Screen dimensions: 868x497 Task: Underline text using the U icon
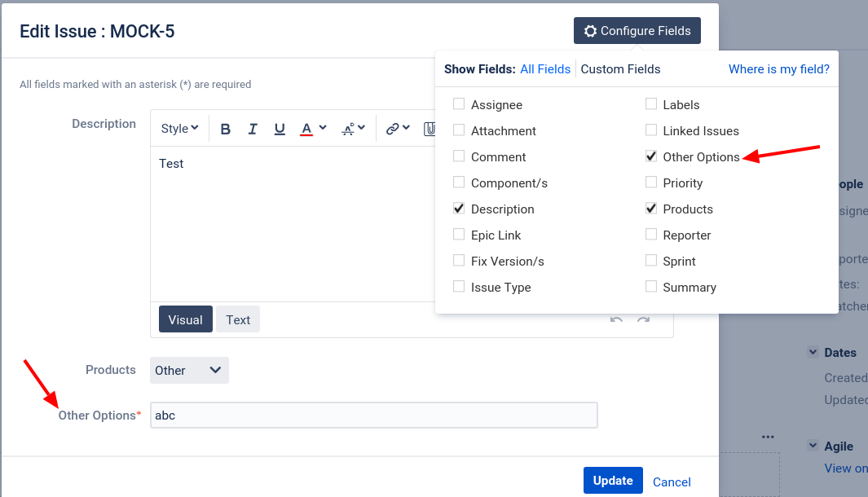(x=279, y=129)
